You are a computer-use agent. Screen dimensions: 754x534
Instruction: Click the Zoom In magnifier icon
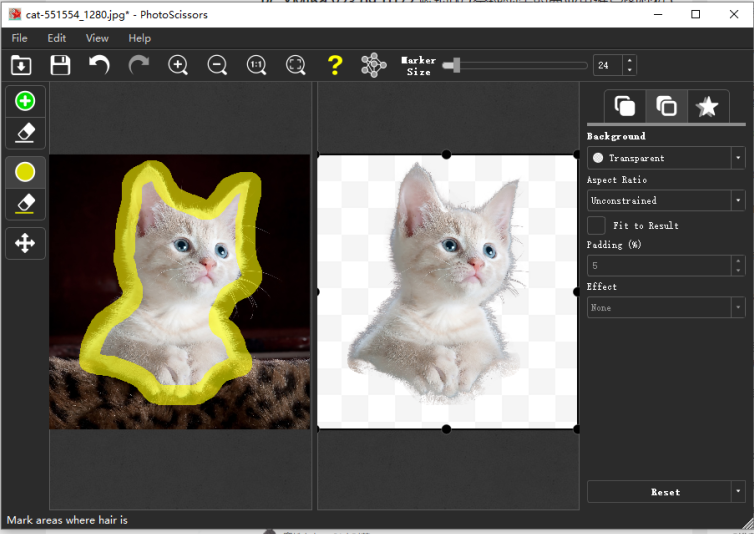click(178, 65)
